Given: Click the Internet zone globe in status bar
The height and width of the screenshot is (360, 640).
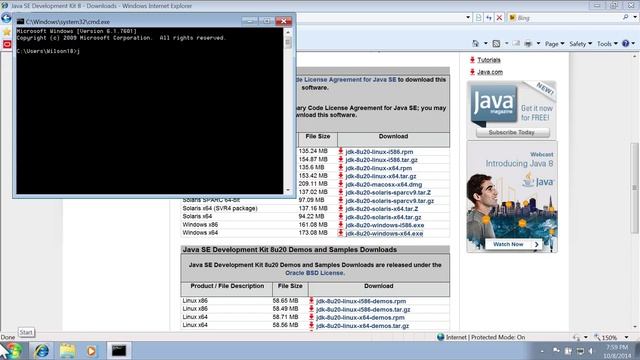Looking at the screenshot, I should point(440,337).
